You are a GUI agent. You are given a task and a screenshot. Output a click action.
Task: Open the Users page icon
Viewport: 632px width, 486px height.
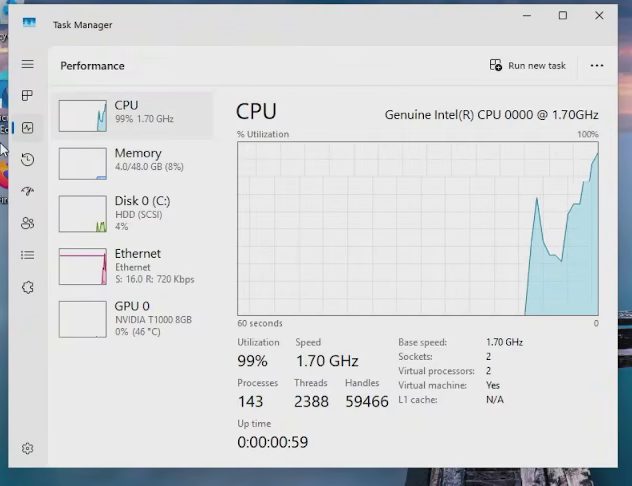(x=27, y=223)
